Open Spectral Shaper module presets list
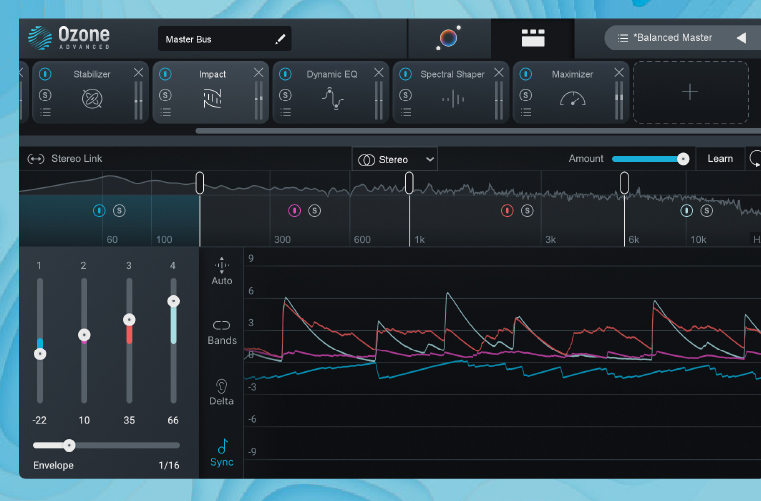Screen dimensions: 761x501 click(406, 113)
